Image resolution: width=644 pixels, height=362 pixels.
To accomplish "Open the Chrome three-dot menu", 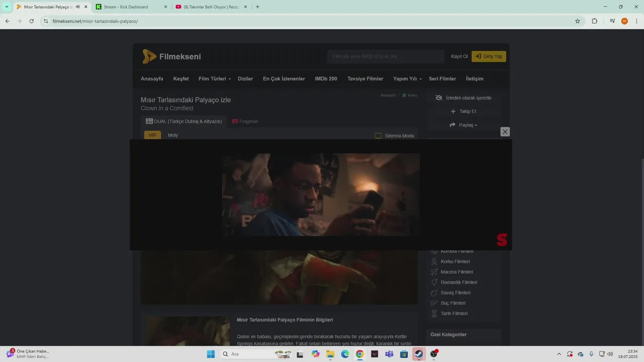I will (x=636, y=21).
